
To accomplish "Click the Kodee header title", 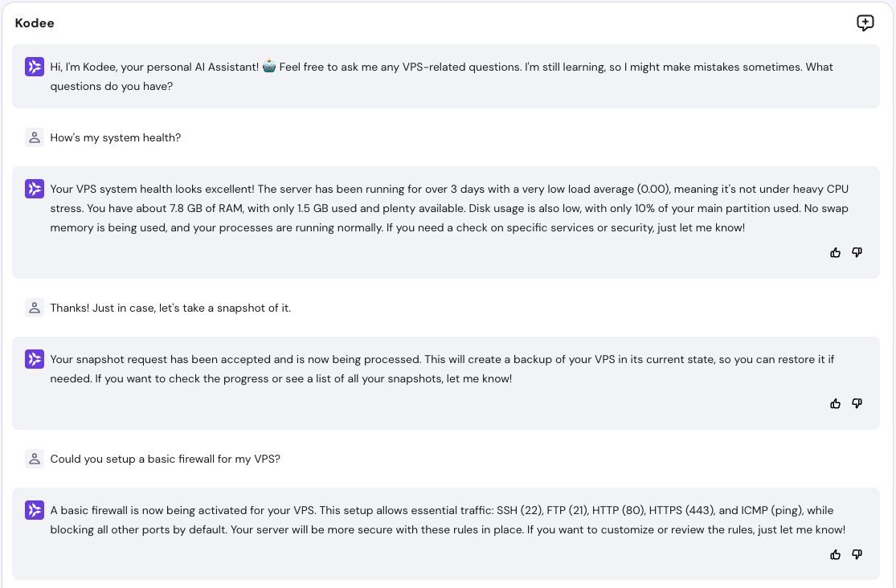I will [x=35, y=23].
